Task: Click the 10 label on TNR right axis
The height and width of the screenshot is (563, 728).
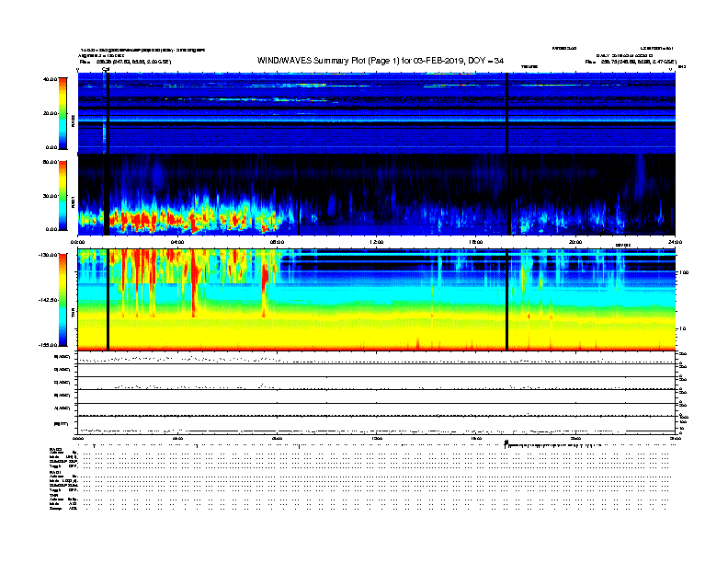Action: 683,329
